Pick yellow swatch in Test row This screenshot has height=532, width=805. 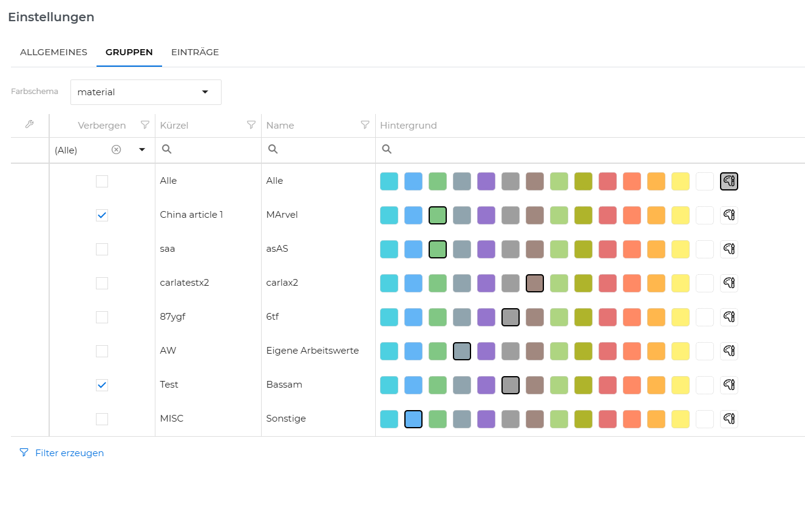click(681, 385)
